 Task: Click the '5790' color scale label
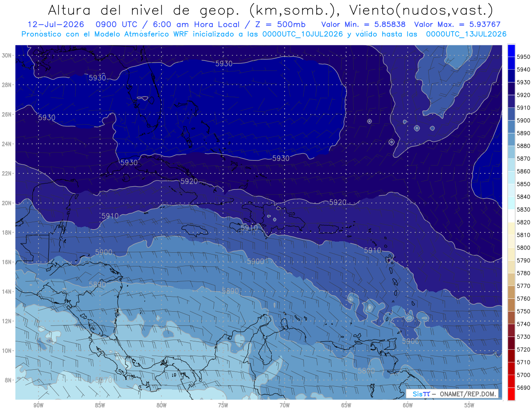(523, 260)
